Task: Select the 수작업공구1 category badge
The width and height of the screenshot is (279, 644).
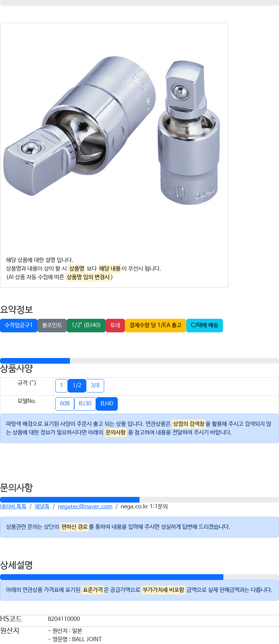Action: click(x=19, y=326)
